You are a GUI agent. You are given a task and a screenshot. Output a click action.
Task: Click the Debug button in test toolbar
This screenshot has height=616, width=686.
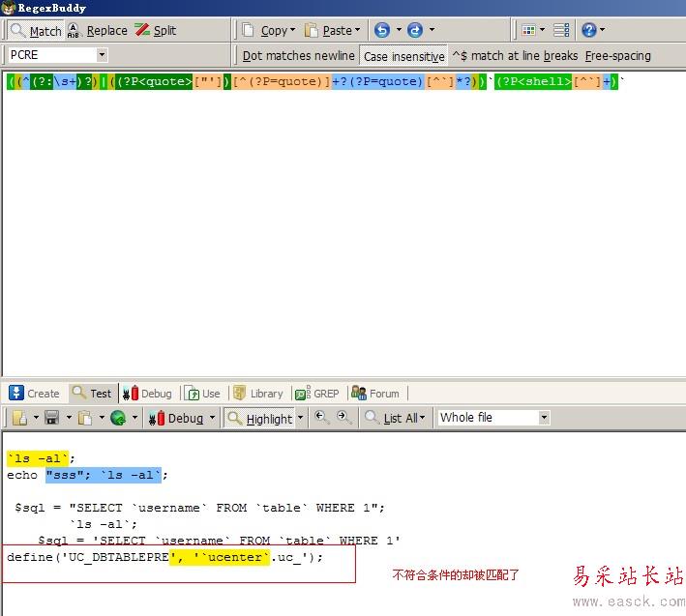tap(176, 418)
